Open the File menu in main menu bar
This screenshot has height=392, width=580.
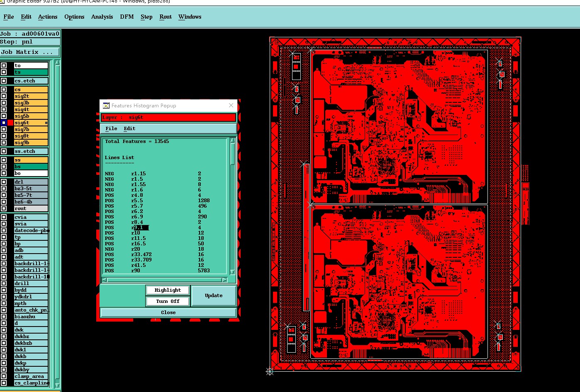pos(9,17)
